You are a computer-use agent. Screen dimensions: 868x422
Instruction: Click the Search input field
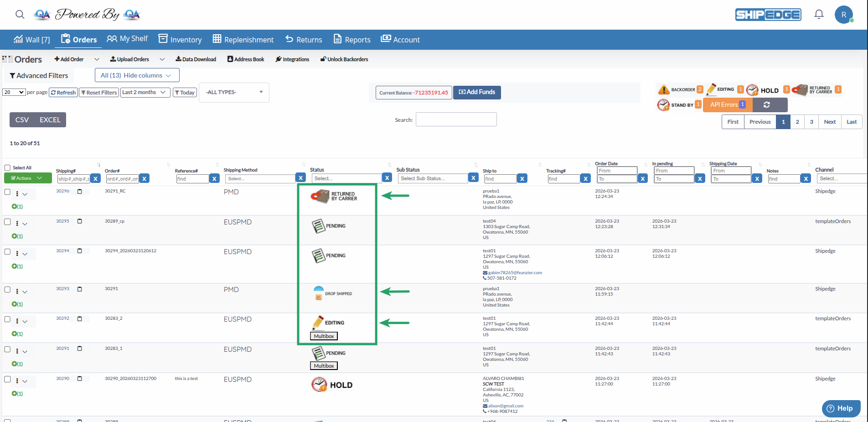[456, 120]
